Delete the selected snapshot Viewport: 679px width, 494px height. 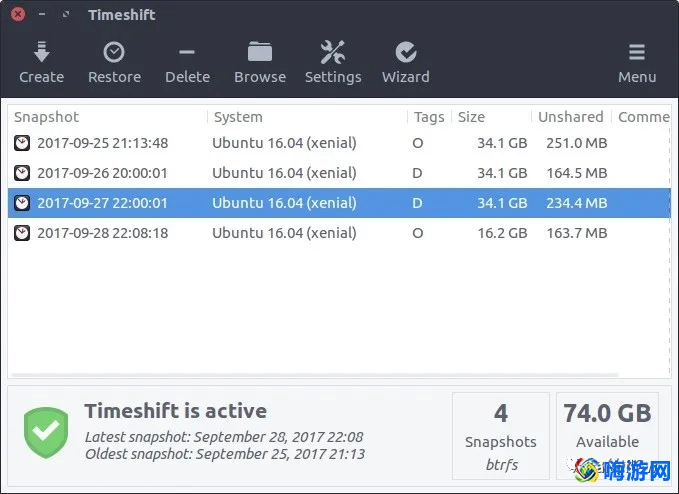[187, 62]
